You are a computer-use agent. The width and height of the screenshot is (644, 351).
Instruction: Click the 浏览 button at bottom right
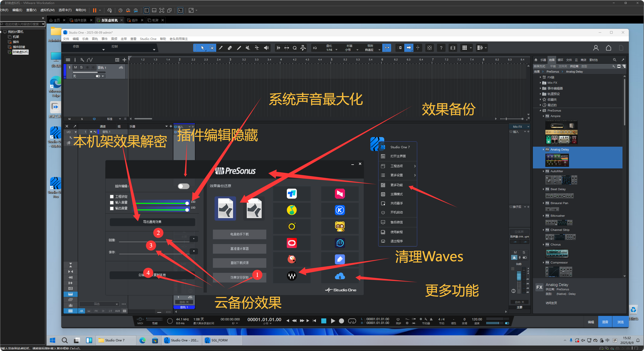tap(620, 322)
